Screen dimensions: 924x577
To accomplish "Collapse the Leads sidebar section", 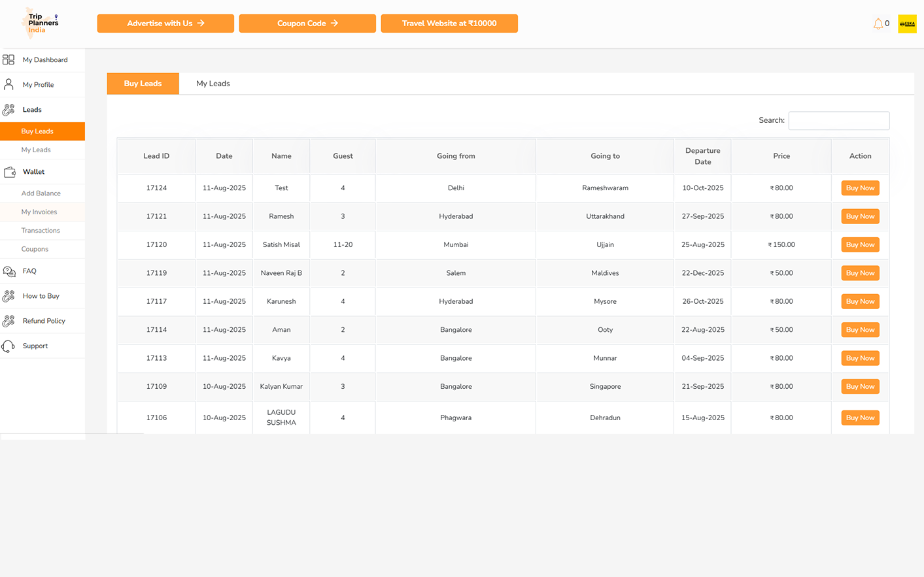I will [32, 110].
